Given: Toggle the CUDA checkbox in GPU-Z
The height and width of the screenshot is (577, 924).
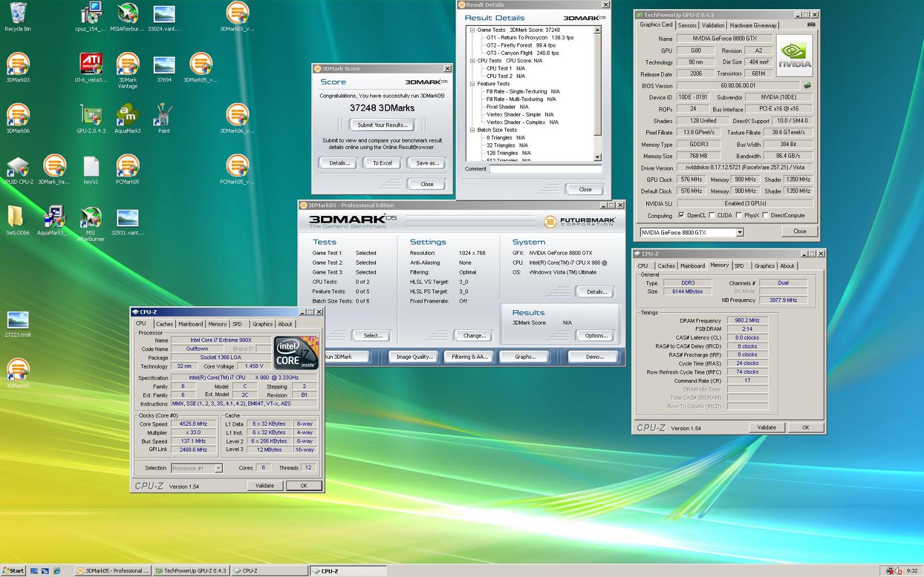Looking at the screenshot, I should point(711,215).
